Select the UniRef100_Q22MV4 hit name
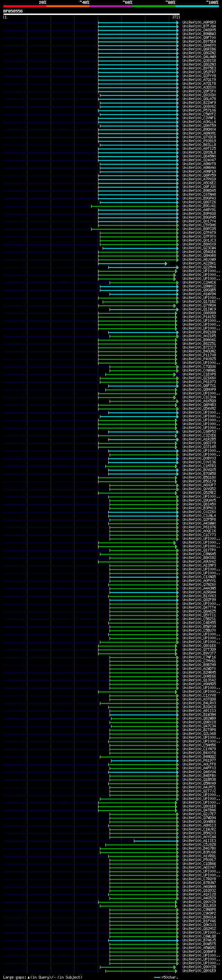Viewport: 222px width, 980px height. [199, 267]
